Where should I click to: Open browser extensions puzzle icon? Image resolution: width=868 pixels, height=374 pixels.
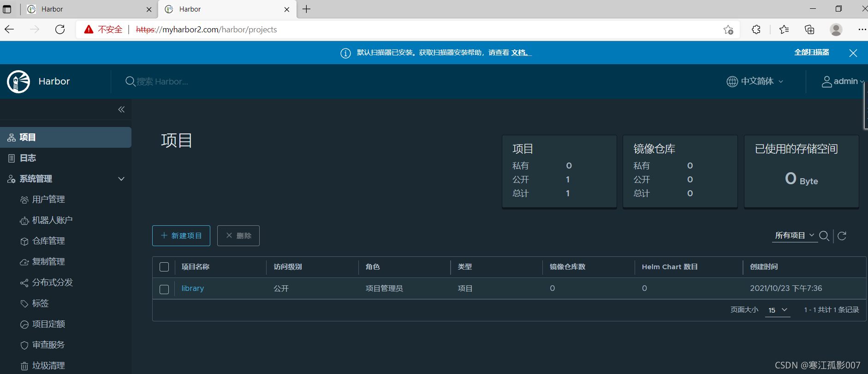pos(756,30)
